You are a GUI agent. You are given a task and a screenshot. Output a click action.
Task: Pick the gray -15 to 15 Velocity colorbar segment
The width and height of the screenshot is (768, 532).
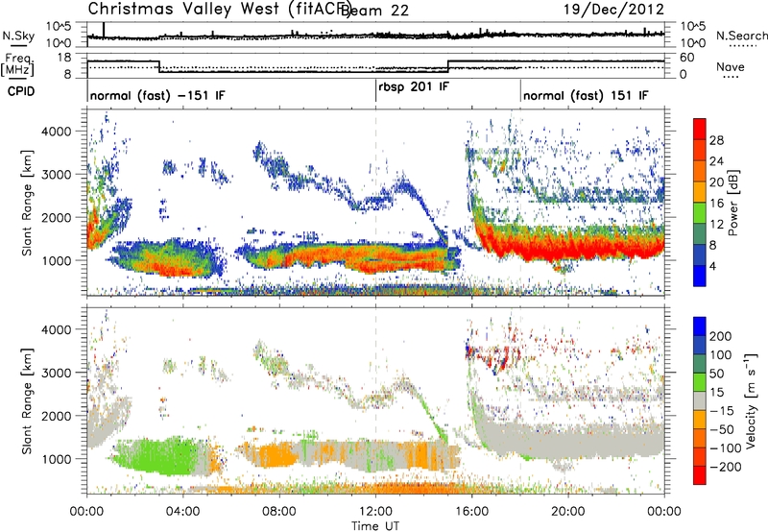click(x=700, y=400)
